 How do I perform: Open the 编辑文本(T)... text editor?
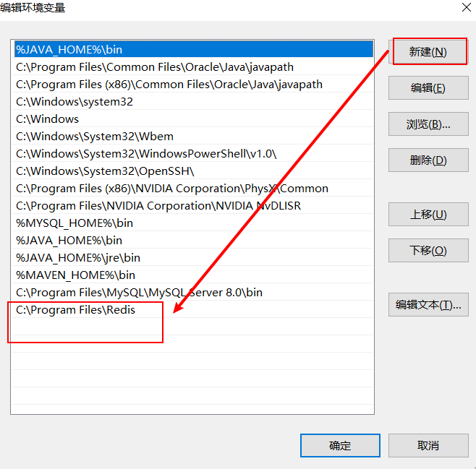point(428,305)
